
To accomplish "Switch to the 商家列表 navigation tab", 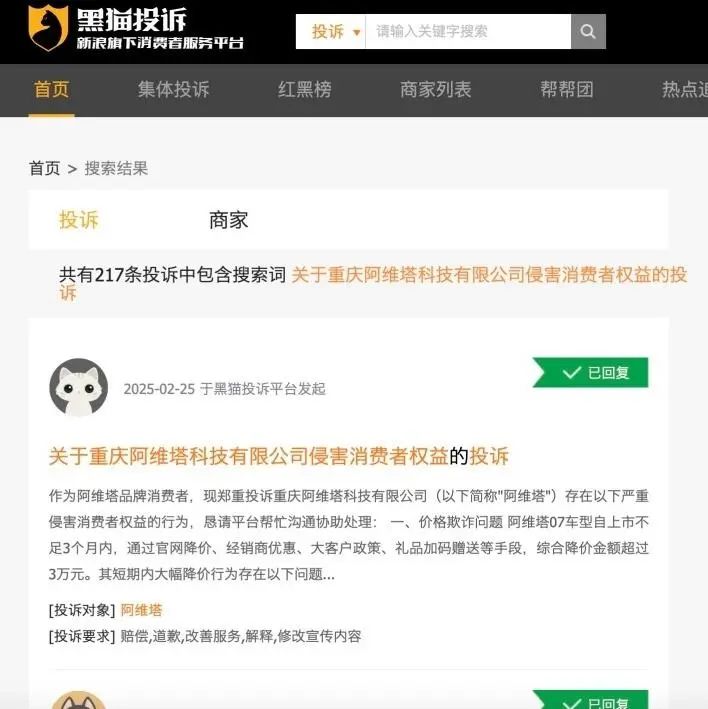I will click(x=436, y=90).
